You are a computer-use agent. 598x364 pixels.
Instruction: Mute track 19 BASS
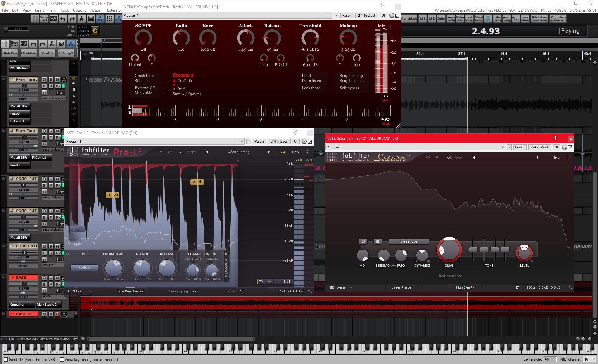tap(57, 278)
